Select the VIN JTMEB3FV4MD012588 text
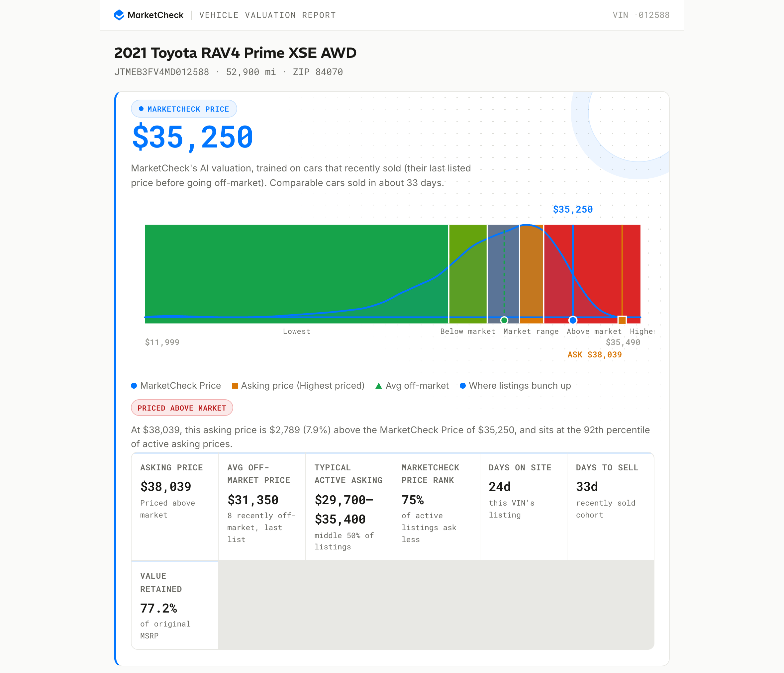The height and width of the screenshot is (673, 784). (x=161, y=72)
